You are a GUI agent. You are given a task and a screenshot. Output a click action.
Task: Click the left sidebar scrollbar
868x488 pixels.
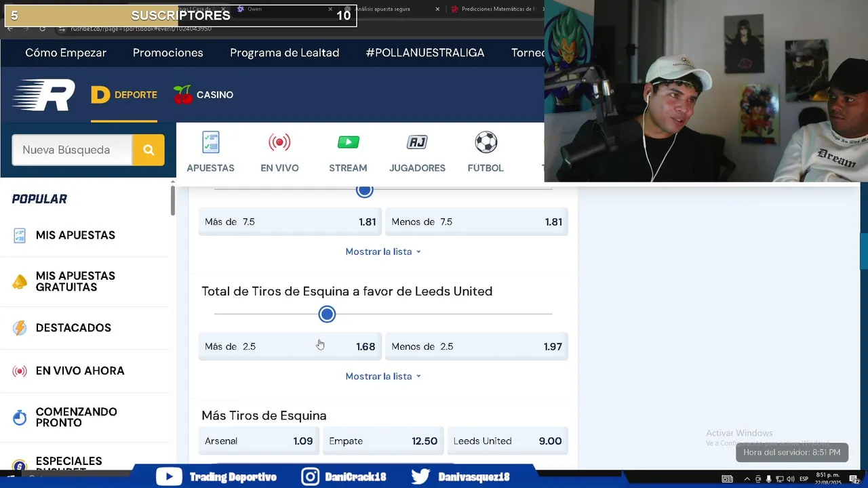coord(173,201)
